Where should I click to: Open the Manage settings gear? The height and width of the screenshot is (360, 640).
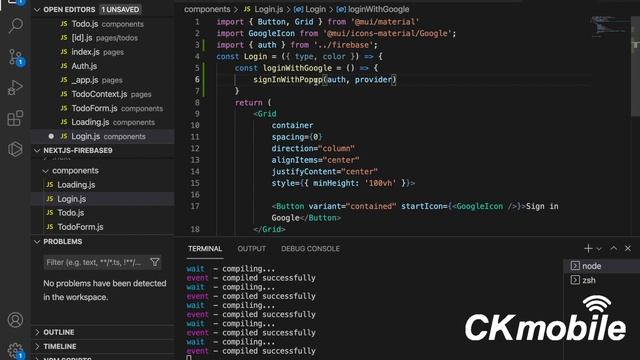click(x=16, y=350)
